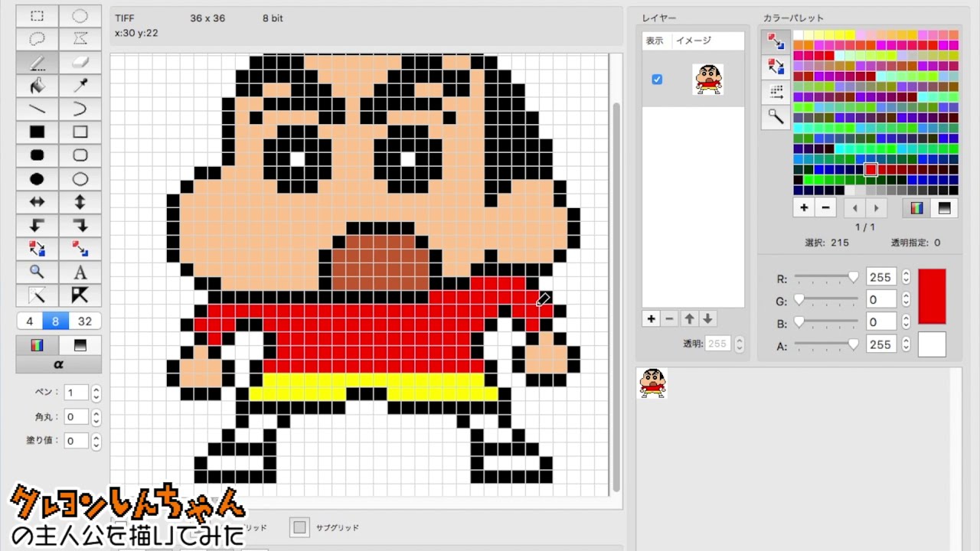980x551 pixels.
Task: Click the palette color-swap icon
Action: click(x=776, y=67)
